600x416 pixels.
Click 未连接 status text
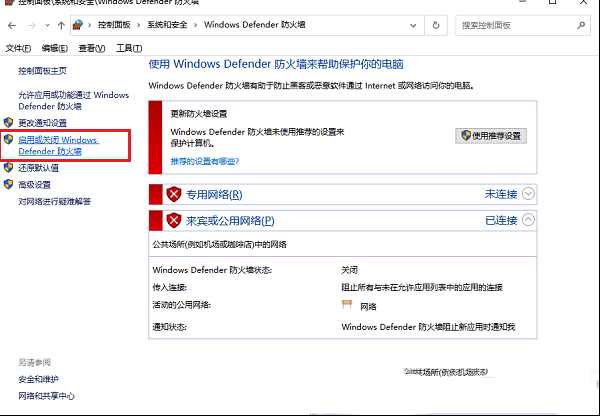pos(501,194)
